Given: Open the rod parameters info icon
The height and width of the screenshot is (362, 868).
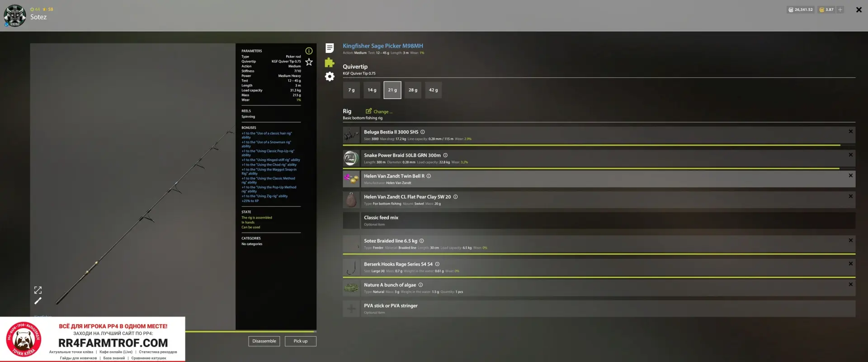Looking at the screenshot, I should pyautogui.click(x=309, y=51).
